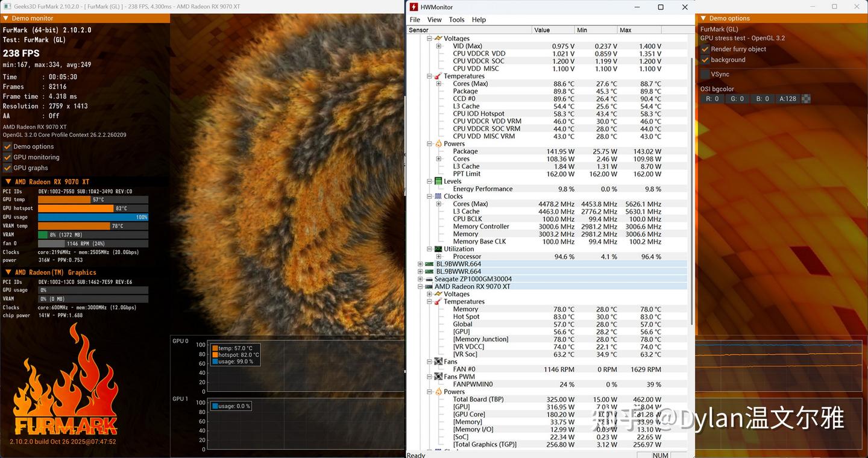This screenshot has width=868, height=458.
Task: Collapse the AMD Radeon(TM) Graphics section
Action: 8,272
